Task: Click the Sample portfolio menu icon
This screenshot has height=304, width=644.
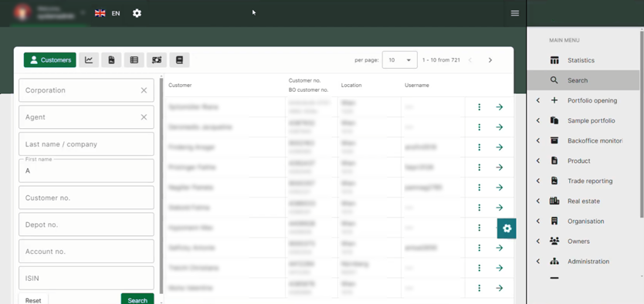Action: [554, 120]
